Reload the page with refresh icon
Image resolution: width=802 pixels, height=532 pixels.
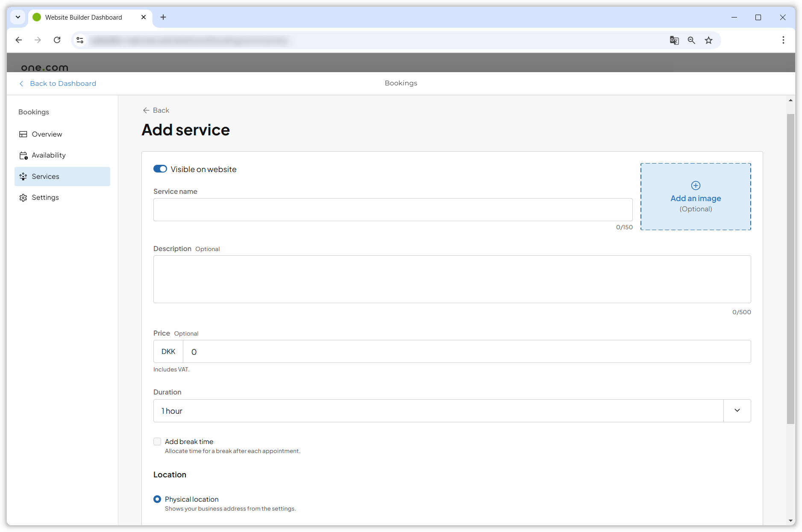(x=57, y=40)
